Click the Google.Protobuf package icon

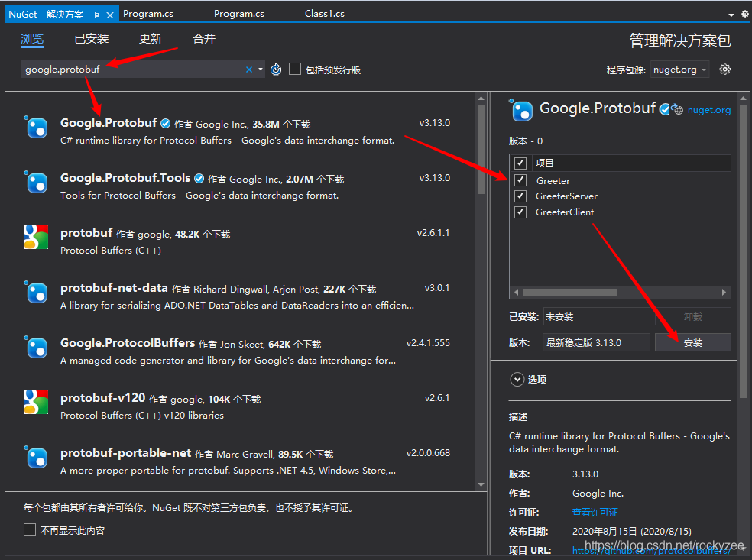36,126
